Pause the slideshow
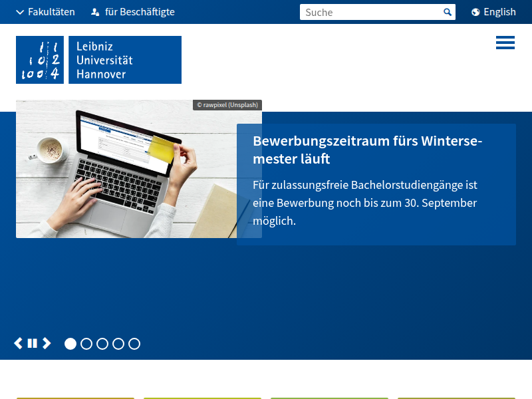The height and width of the screenshot is (399, 532). pyautogui.click(x=32, y=343)
